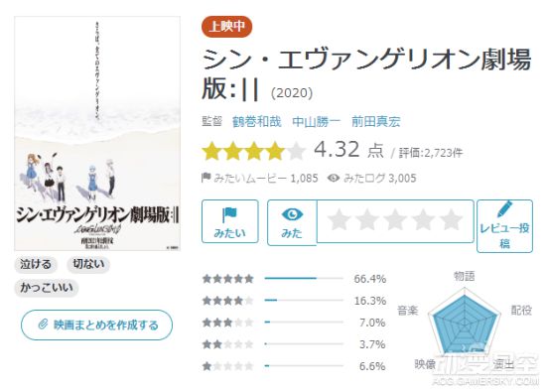Click the flag icon in みたい button
Viewport: 546px width, 392px height.
[229, 214]
